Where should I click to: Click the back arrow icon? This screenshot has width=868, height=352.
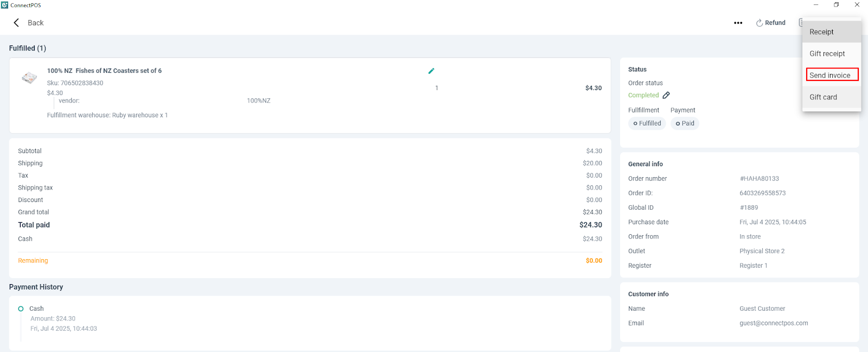pos(16,23)
